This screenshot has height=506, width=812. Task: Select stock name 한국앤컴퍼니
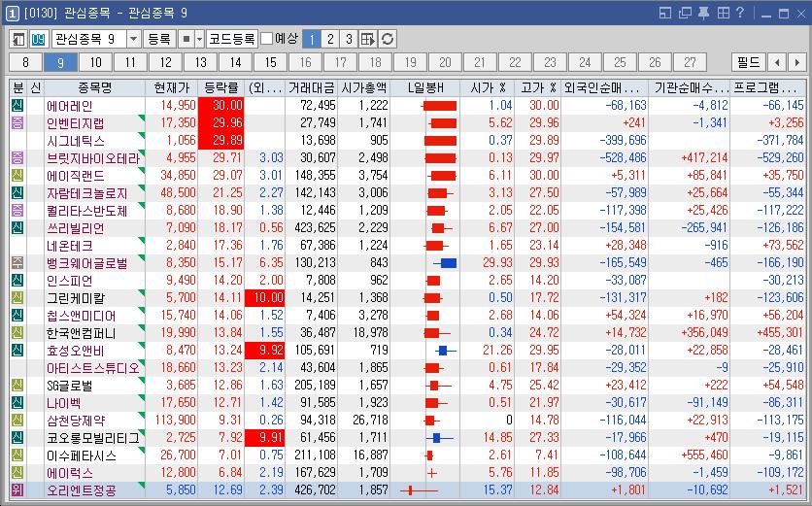click(x=82, y=333)
